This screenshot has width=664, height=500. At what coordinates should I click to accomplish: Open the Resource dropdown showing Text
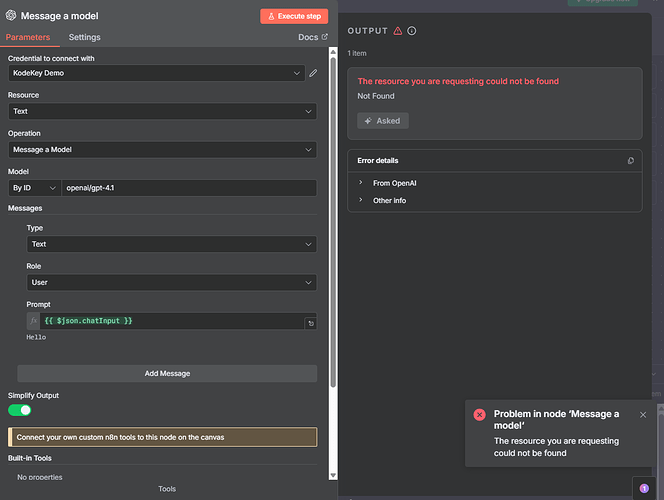[x=162, y=112]
